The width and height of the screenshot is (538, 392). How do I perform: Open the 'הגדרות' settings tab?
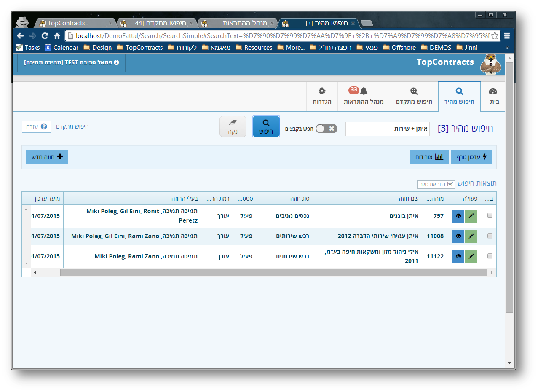click(322, 96)
